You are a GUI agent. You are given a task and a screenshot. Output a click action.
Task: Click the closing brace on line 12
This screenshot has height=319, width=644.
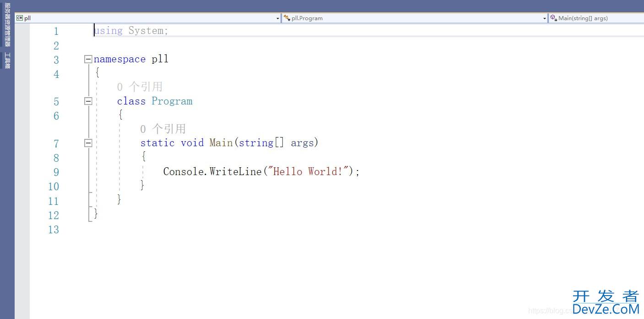pyautogui.click(x=96, y=214)
